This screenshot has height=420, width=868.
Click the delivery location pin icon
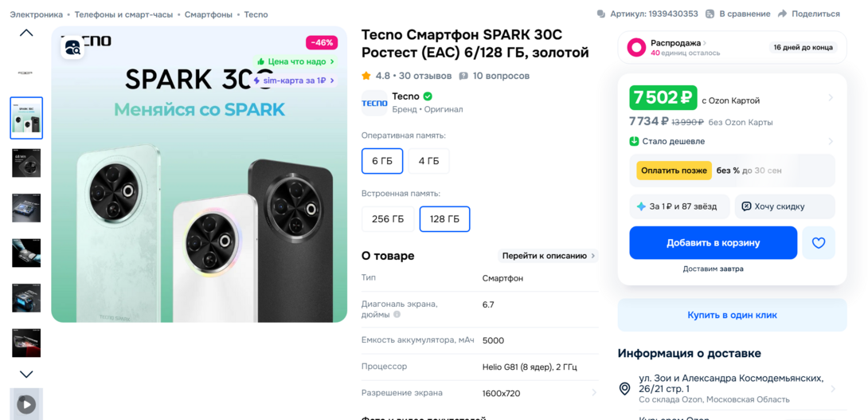pyautogui.click(x=625, y=388)
